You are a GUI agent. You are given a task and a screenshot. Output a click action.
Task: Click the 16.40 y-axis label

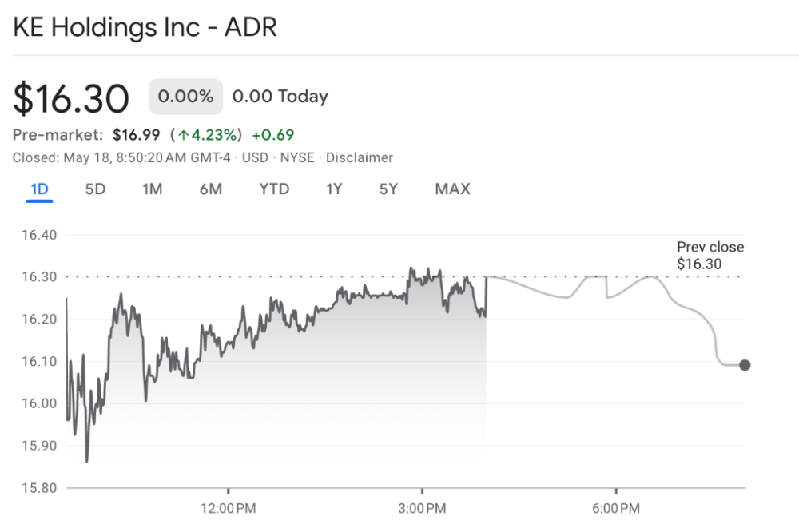(x=38, y=235)
